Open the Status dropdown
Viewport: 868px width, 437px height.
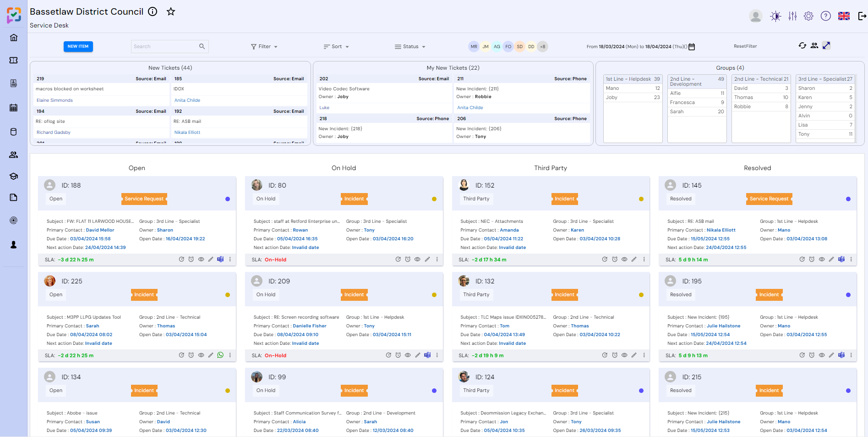[x=410, y=47]
